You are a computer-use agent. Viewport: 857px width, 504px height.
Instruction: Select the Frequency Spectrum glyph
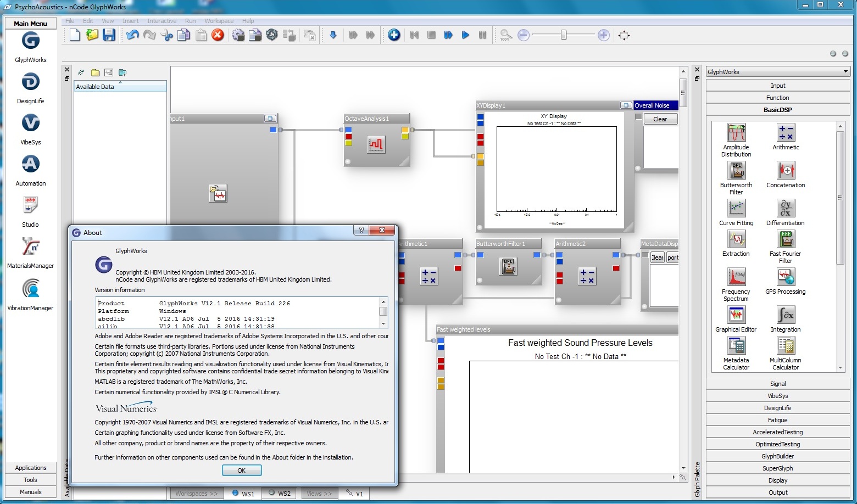pos(736,285)
